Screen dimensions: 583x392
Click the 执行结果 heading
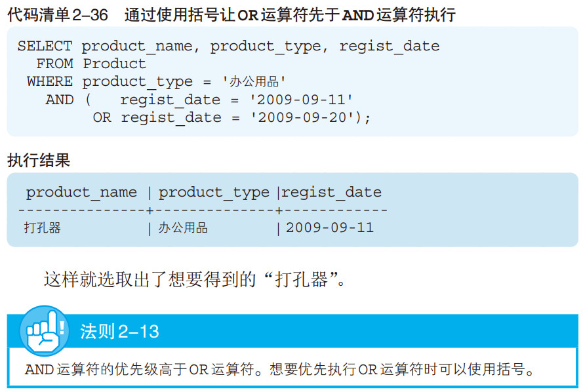coord(39,161)
